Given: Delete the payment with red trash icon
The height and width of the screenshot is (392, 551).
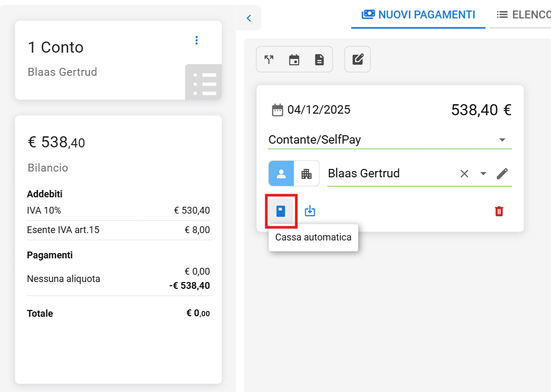Looking at the screenshot, I should click(x=499, y=211).
